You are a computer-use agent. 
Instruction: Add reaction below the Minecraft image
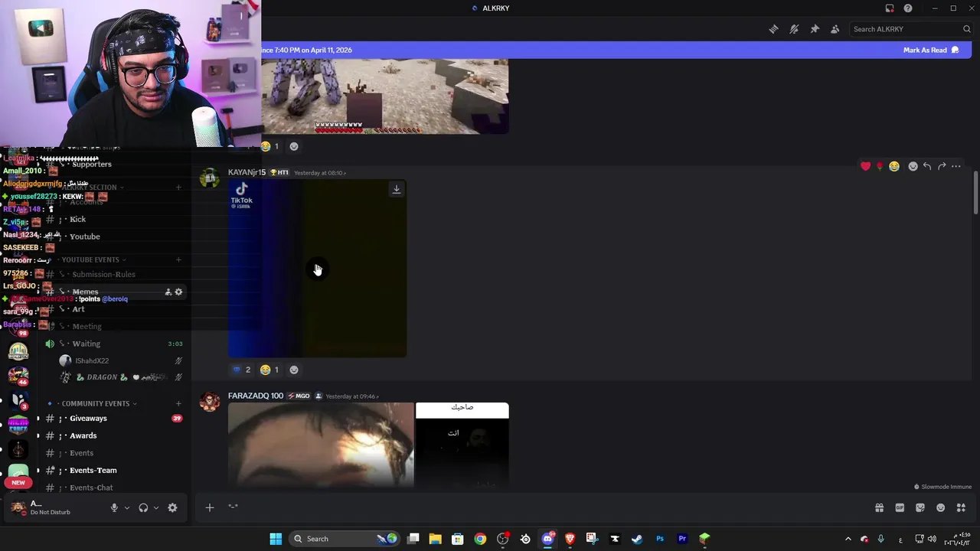click(294, 146)
